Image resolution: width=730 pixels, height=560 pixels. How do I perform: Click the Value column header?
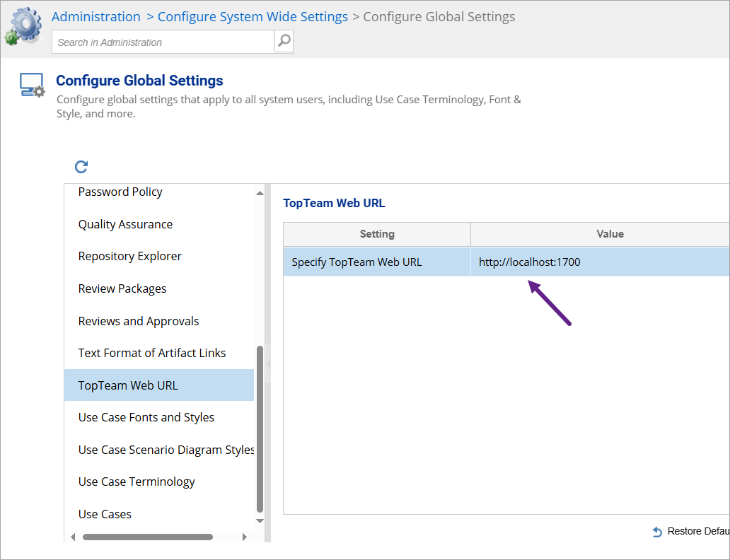[x=600, y=234]
